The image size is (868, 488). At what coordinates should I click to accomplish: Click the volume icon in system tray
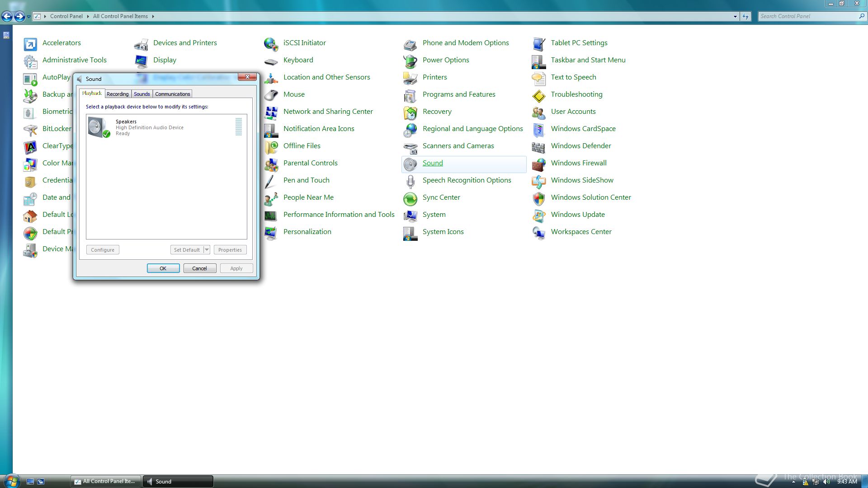826,482
